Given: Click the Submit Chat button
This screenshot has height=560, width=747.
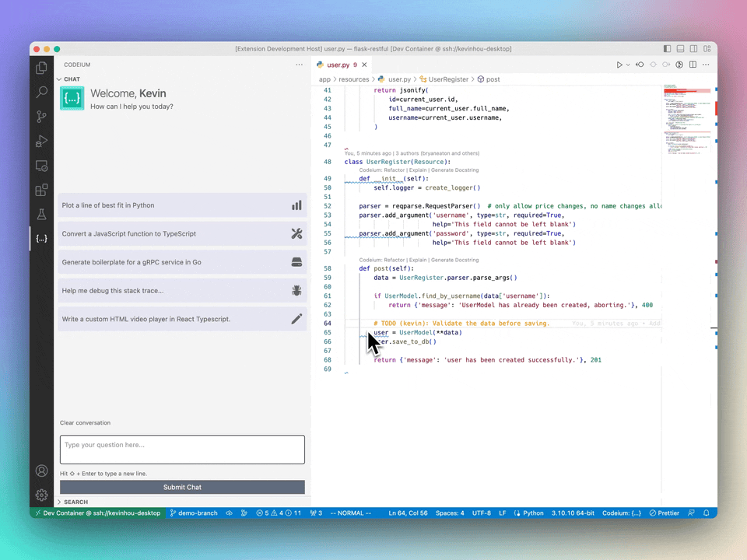Looking at the screenshot, I should (x=182, y=487).
